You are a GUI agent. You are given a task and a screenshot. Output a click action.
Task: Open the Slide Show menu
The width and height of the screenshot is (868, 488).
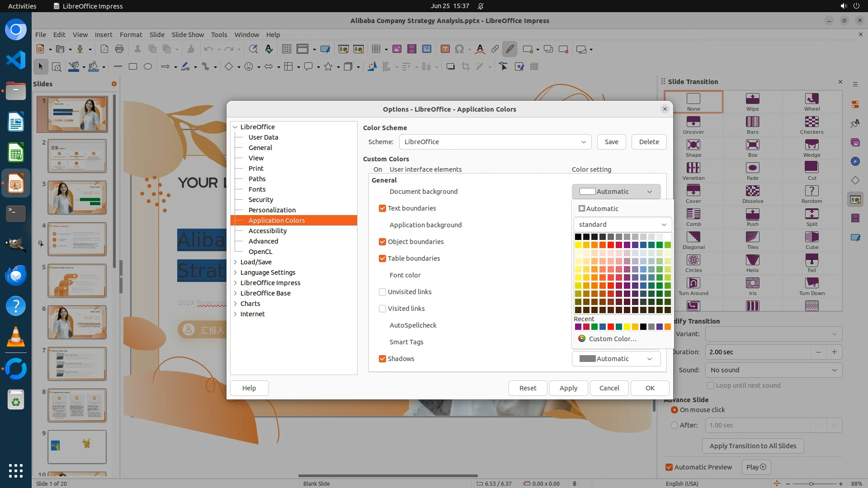point(187,35)
